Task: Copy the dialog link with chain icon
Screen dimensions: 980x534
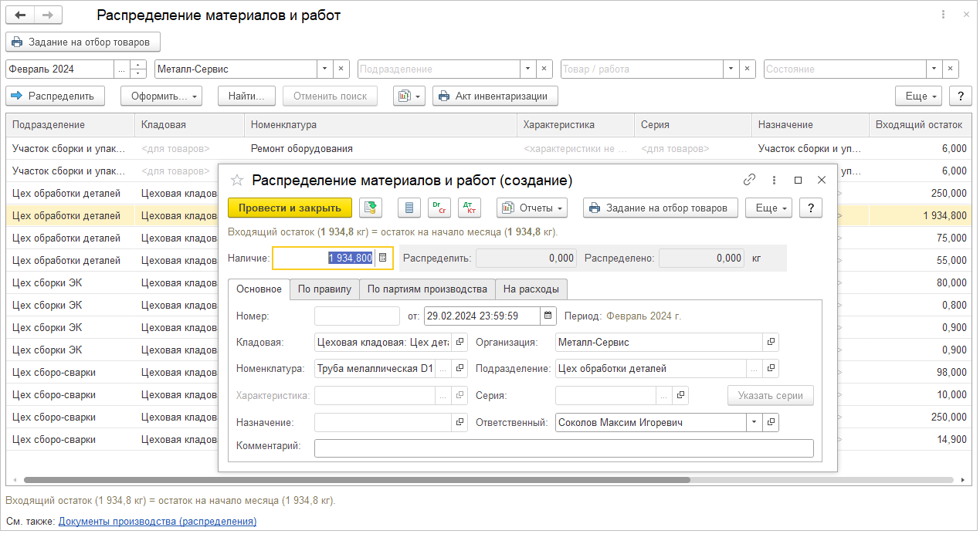Action: click(x=749, y=180)
